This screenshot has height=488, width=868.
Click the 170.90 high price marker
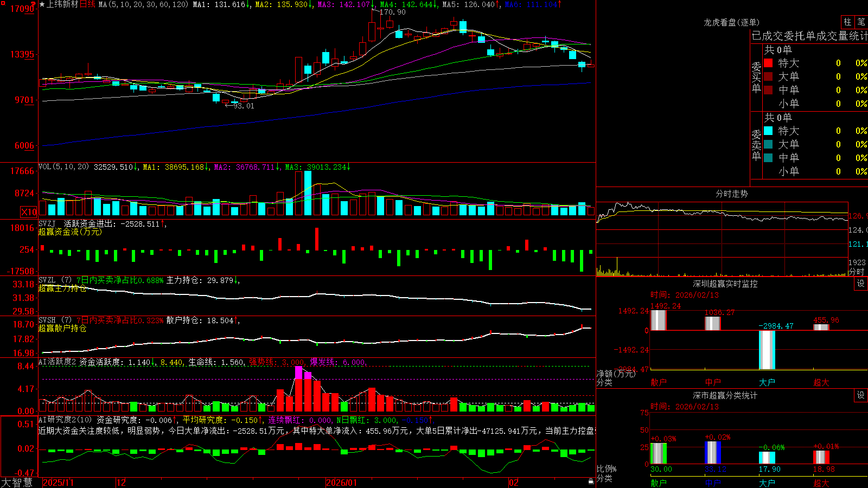pyautogui.click(x=392, y=12)
